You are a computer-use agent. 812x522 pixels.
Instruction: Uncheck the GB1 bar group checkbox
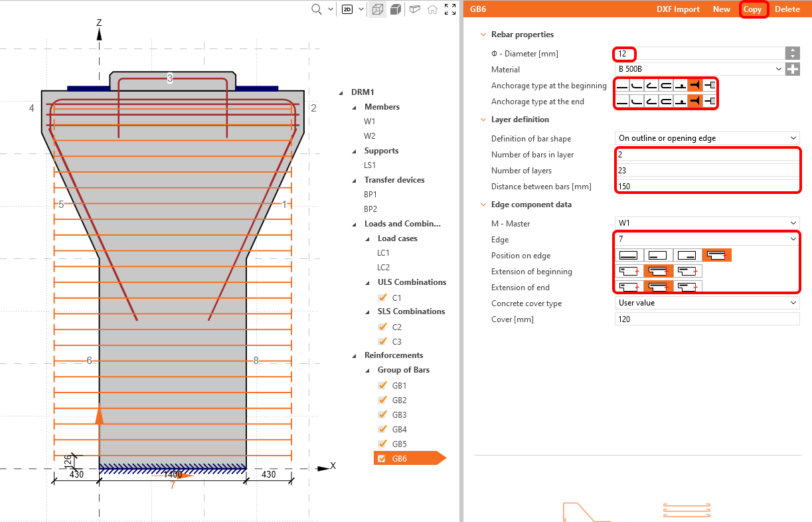382,386
